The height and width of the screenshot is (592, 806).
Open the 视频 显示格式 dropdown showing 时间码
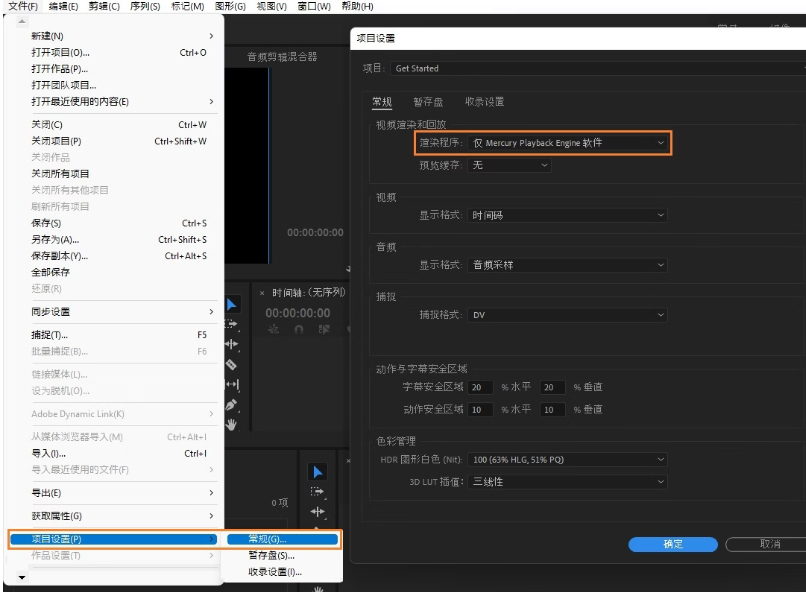point(567,215)
